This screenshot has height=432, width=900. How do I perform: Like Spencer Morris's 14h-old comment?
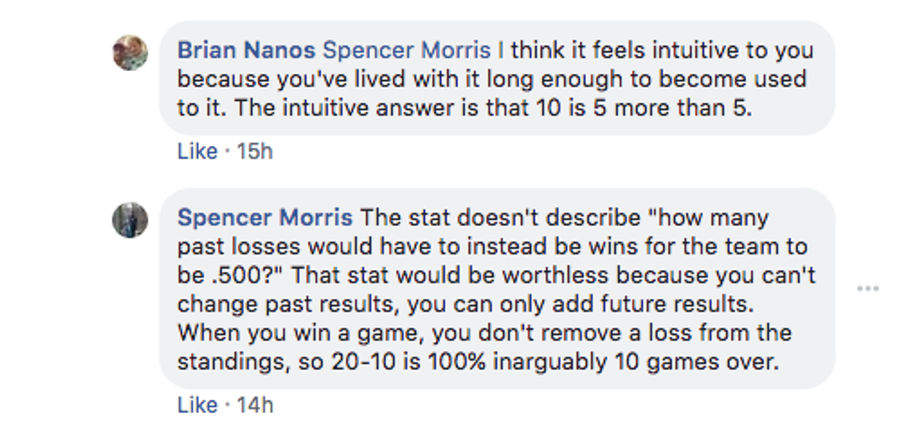[x=197, y=405]
